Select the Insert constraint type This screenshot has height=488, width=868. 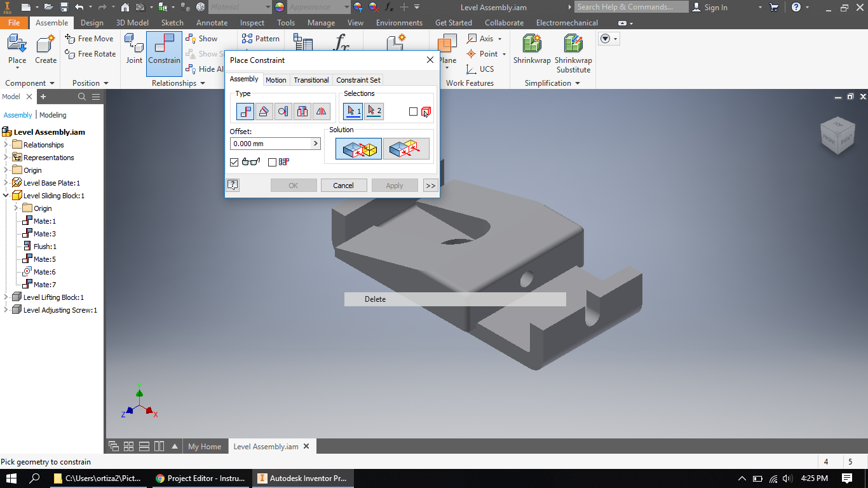pos(302,111)
